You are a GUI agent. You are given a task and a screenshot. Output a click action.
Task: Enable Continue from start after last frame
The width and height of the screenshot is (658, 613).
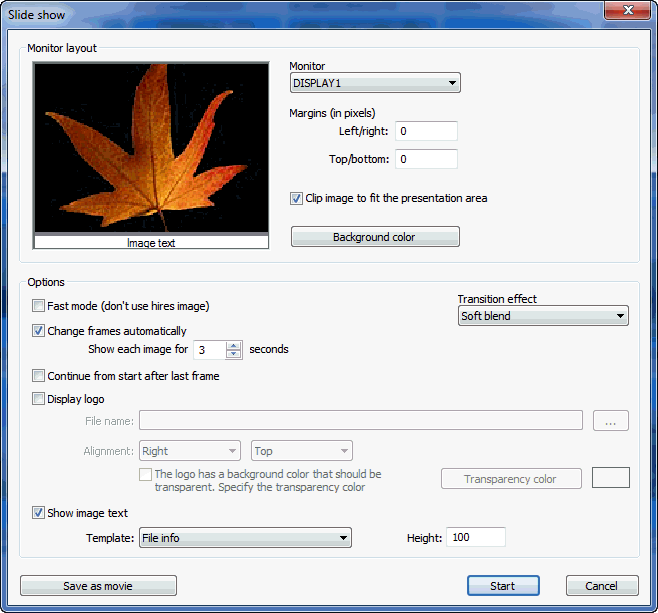click(x=38, y=376)
